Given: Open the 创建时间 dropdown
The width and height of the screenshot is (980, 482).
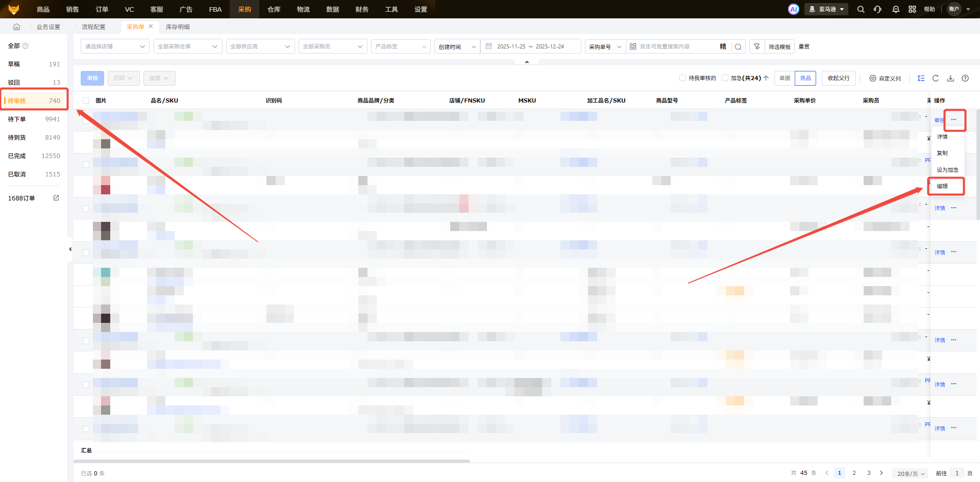Looking at the screenshot, I should [457, 46].
